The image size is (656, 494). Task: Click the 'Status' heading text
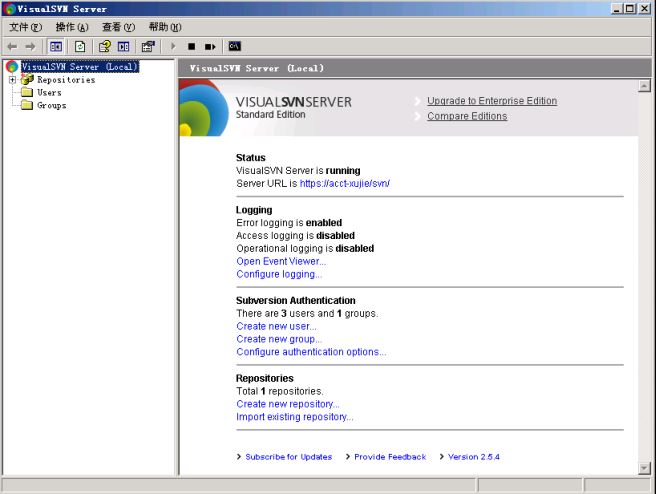pyautogui.click(x=251, y=157)
